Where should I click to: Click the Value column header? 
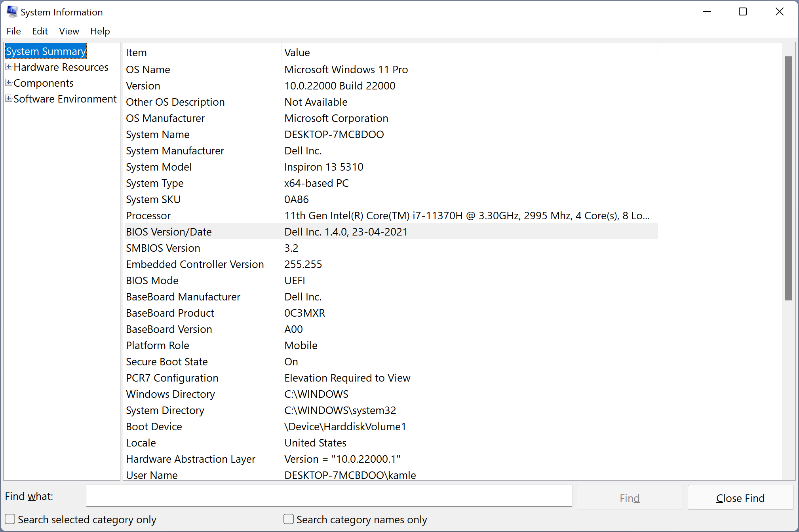tap(297, 52)
